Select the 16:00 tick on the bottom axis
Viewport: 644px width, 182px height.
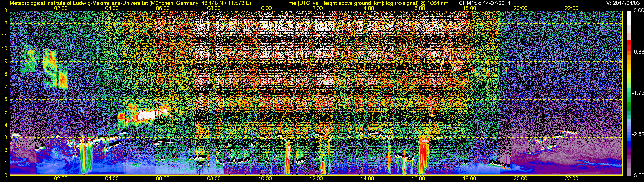click(x=418, y=179)
